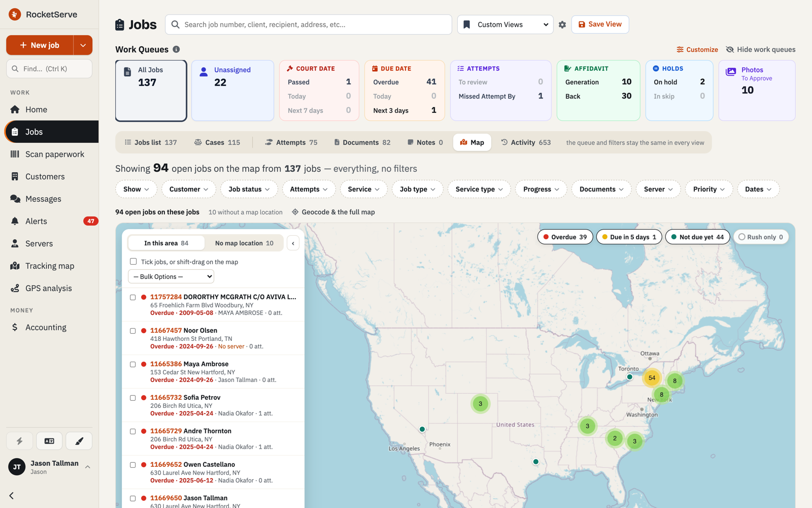Toggle the red Overdue legend chip
This screenshot has height=508, width=812.
tap(565, 237)
